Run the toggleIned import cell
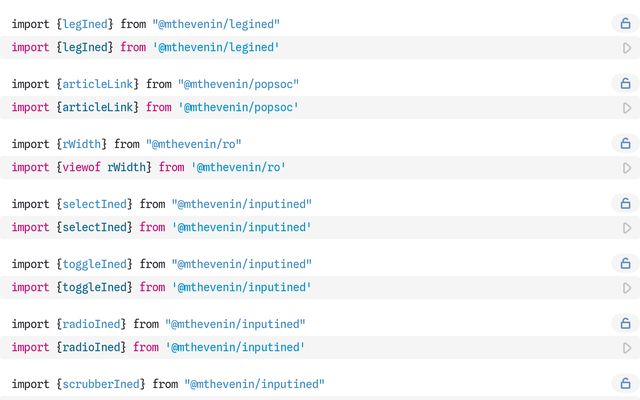This screenshot has height=400, width=640. click(x=627, y=288)
